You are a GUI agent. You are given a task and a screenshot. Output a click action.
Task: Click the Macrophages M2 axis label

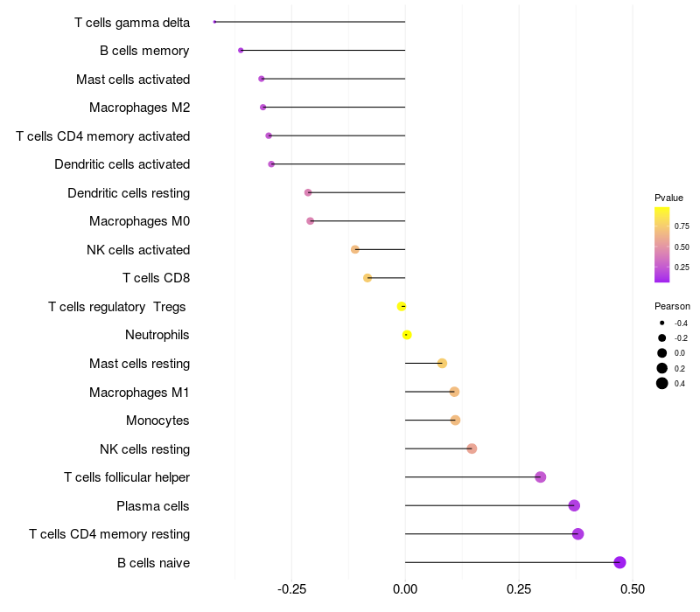139,108
